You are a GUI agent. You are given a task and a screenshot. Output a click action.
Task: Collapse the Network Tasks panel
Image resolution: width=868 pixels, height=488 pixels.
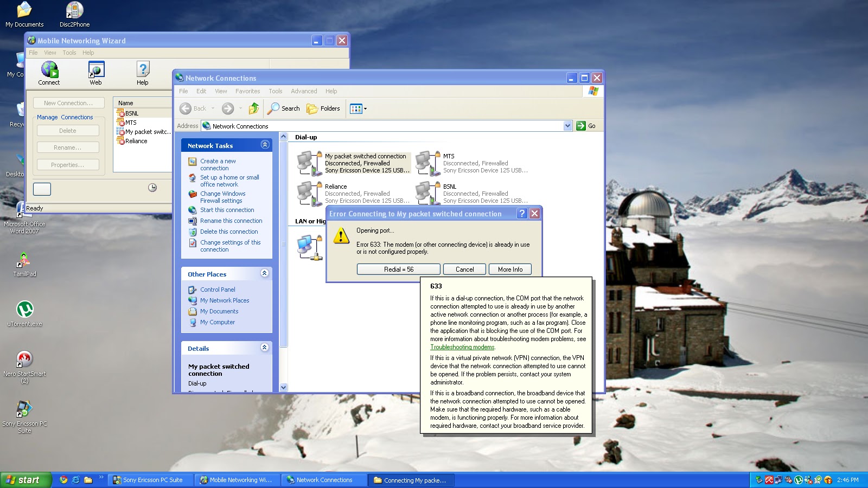pos(265,145)
